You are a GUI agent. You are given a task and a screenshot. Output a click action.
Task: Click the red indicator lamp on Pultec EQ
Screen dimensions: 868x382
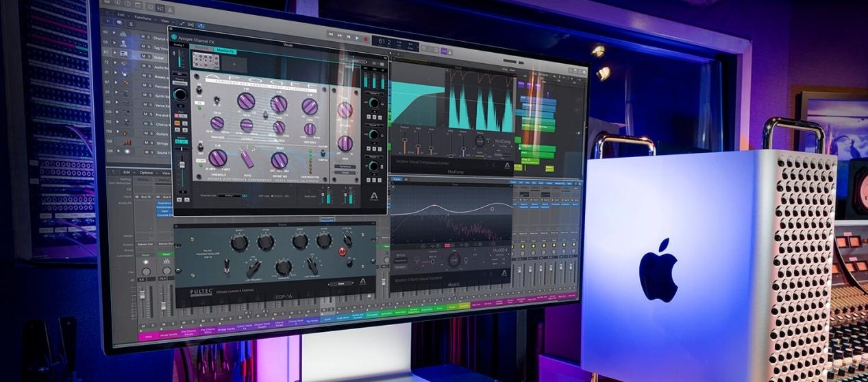click(x=342, y=252)
